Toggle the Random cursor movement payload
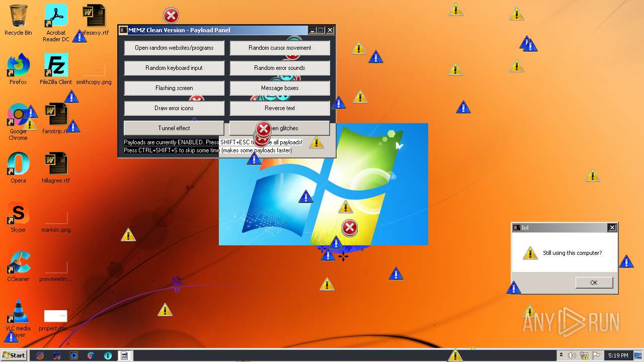The image size is (644, 362). (x=280, y=48)
